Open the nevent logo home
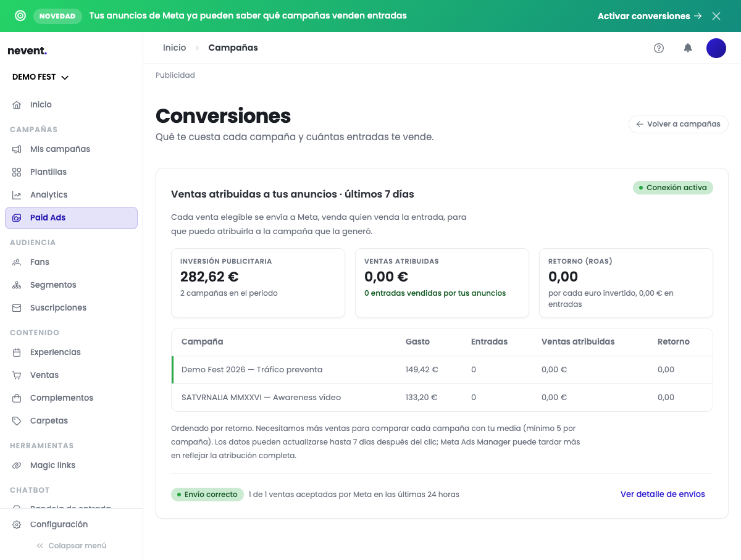 [x=27, y=51]
